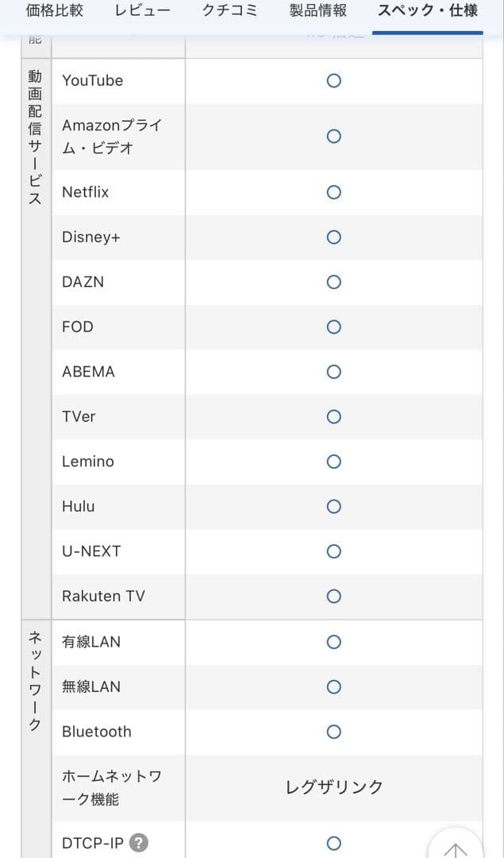Viewport: 504px width, 858px height.
Task: Click the レグザリンク value text
Action: pos(334,787)
